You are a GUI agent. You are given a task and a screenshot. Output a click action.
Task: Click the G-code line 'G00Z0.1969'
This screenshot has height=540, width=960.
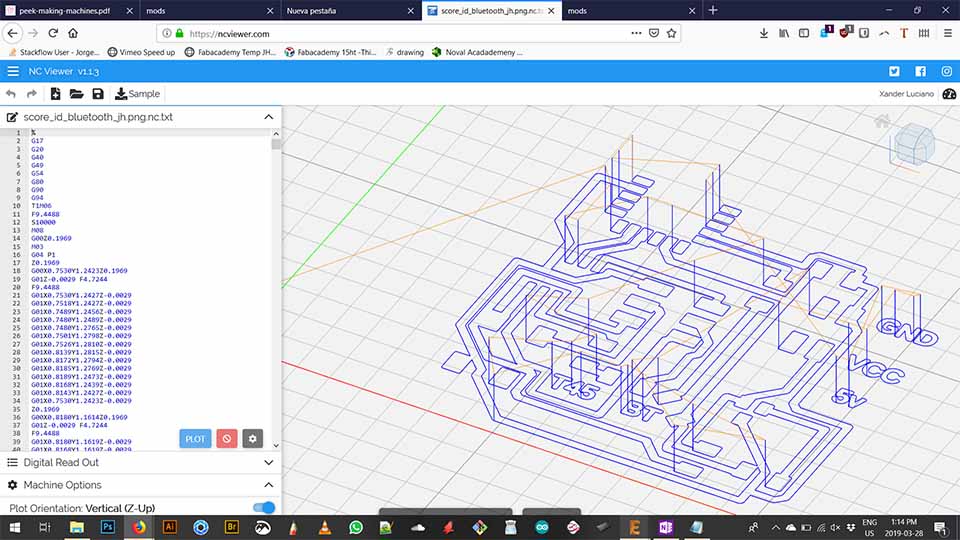click(51, 238)
